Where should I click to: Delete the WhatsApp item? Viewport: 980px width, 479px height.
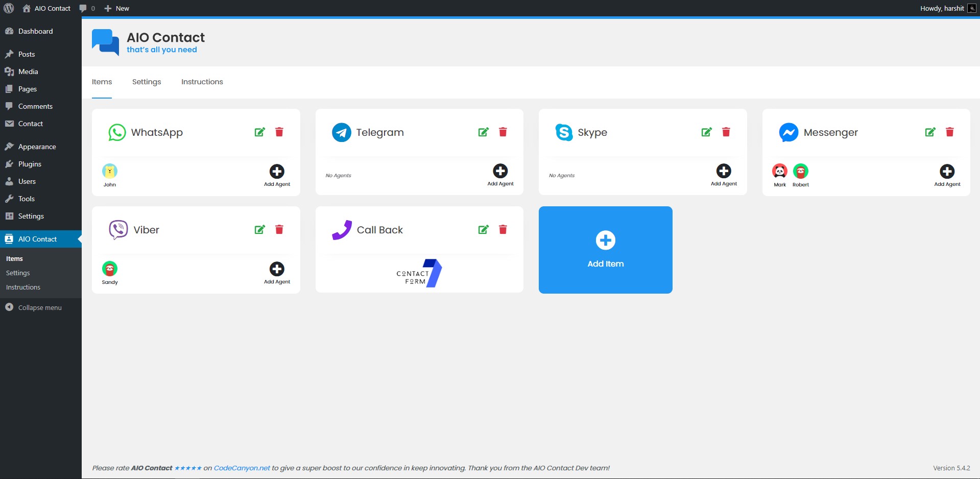coord(279,132)
